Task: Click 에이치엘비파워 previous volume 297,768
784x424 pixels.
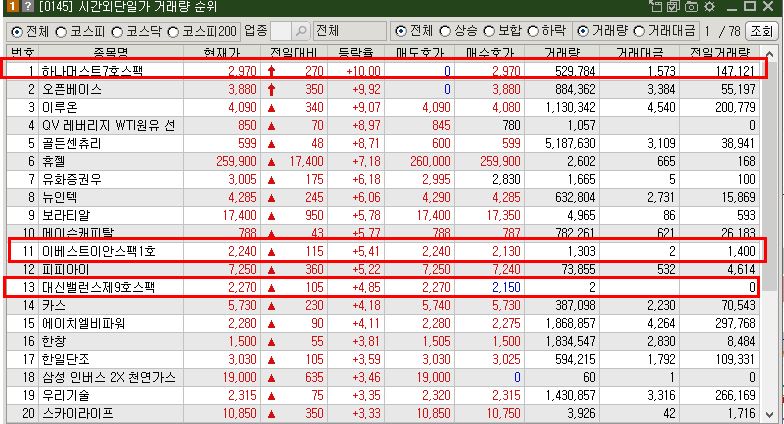Action: tap(735, 323)
